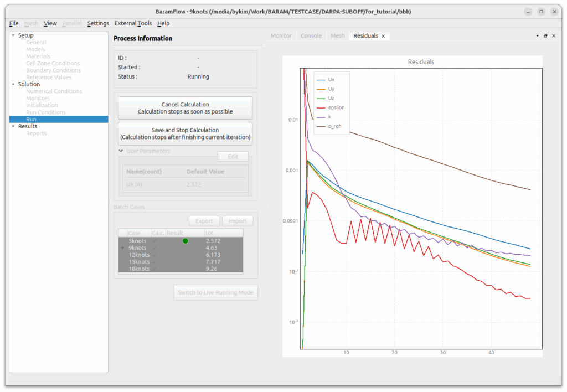Collapse the Setup tree section

[x=13, y=35]
